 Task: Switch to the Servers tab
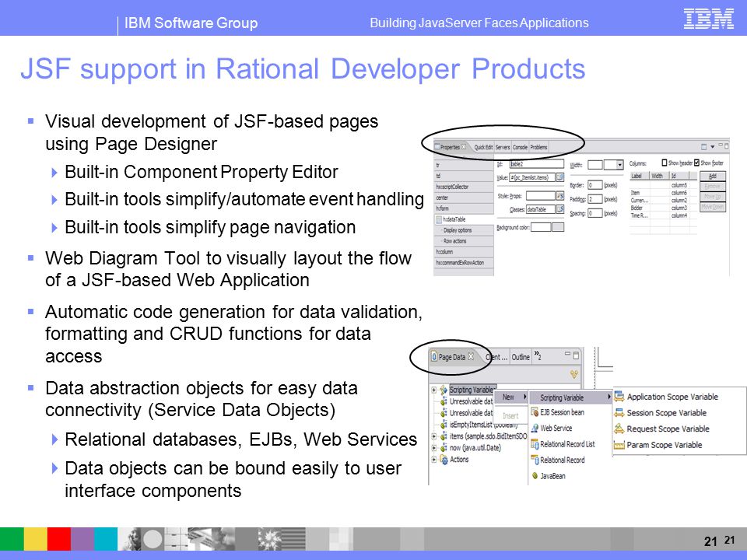(x=503, y=147)
